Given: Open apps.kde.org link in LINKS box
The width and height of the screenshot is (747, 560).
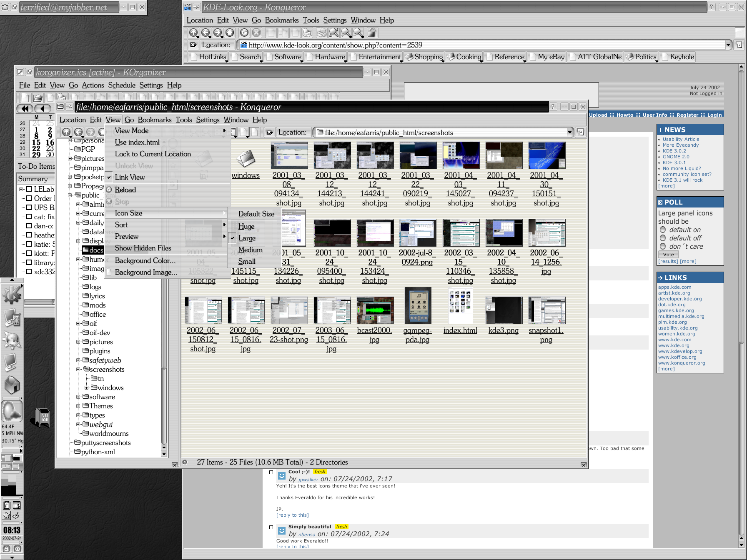Looking at the screenshot, I should click(674, 287).
